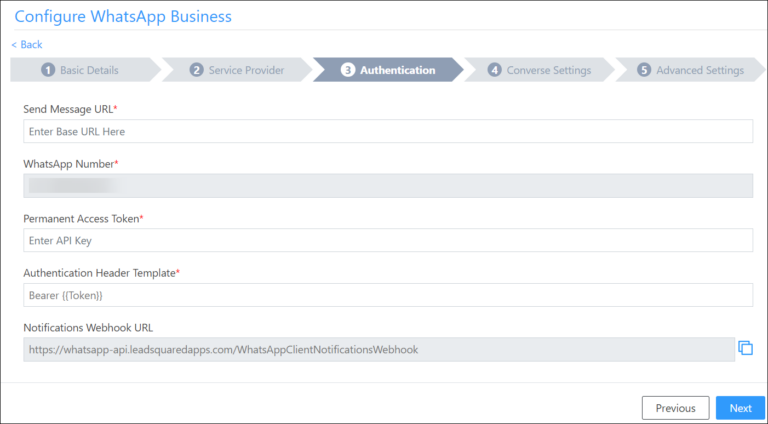
Task: Click the Previous button
Action: (675, 408)
